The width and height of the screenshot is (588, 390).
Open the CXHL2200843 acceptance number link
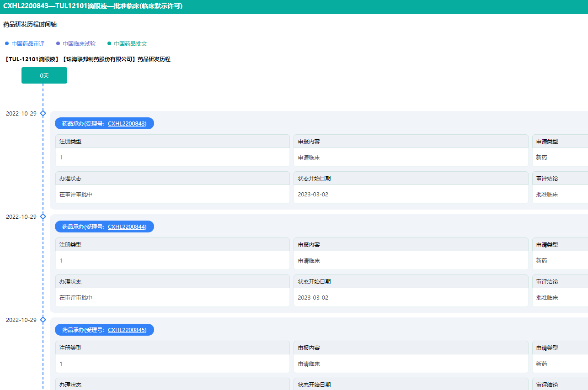[x=127, y=123]
